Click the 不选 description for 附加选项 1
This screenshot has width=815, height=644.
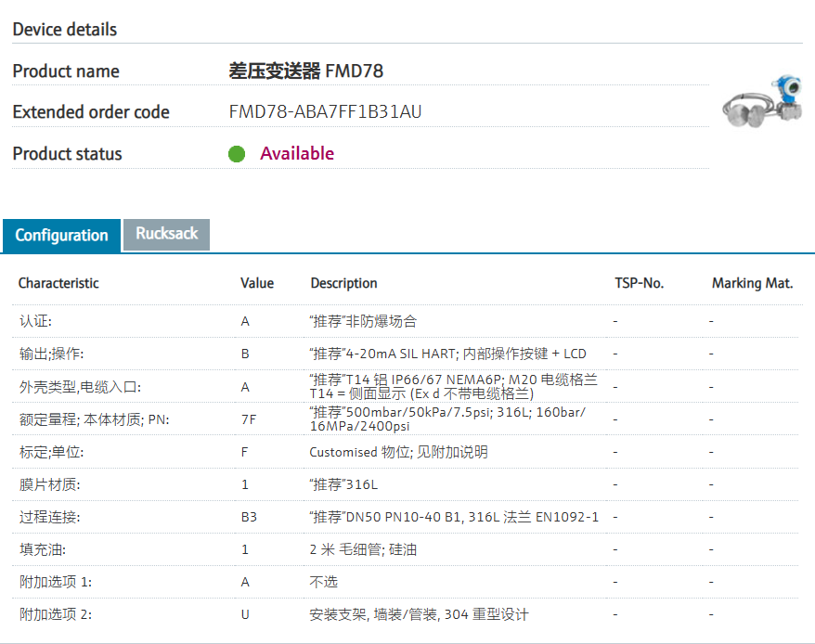[323, 582]
